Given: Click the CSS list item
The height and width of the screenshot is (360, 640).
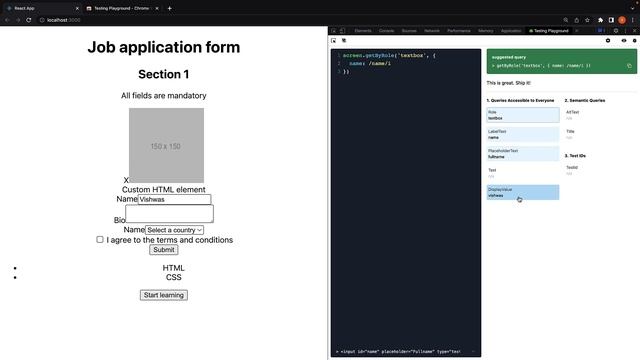Looking at the screenshot, I should pos(173,278).
